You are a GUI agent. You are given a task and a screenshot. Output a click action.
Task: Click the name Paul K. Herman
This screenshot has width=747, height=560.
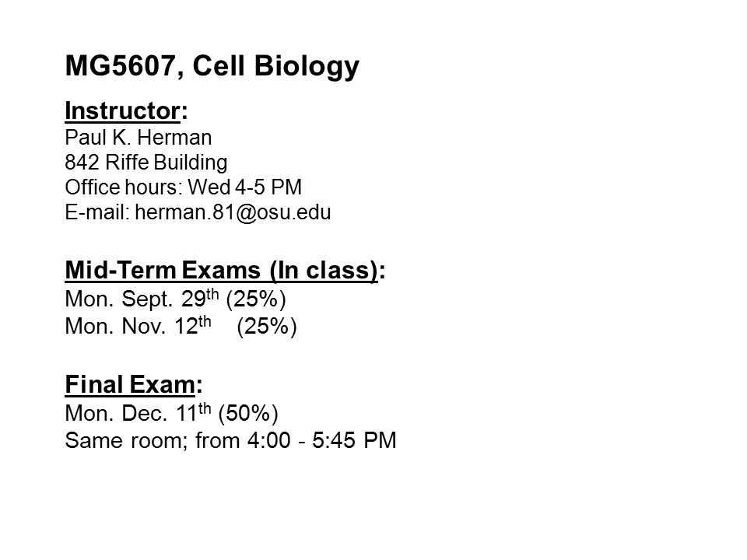point(139,138)
